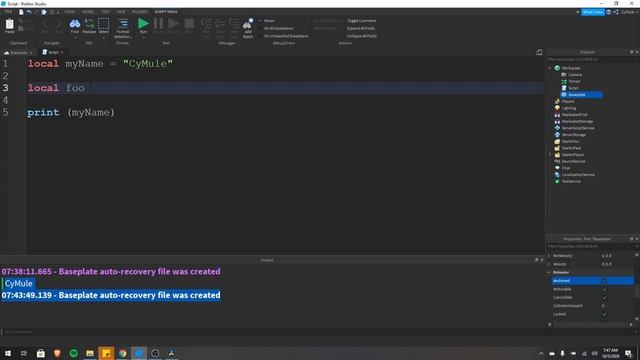
Task: Switch to the PLUGINS ribbon tab
Action: pos(140,12)
